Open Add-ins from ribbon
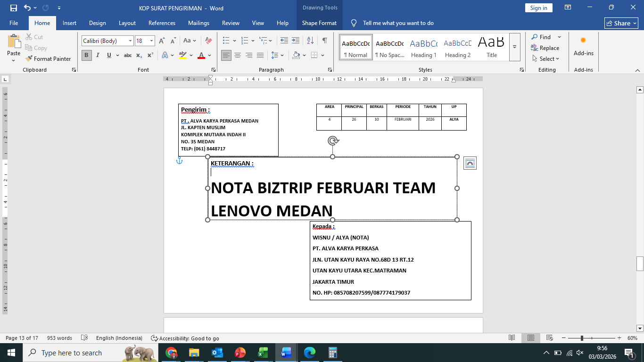This screenshot has width=644, height=362. coord(583,47)
